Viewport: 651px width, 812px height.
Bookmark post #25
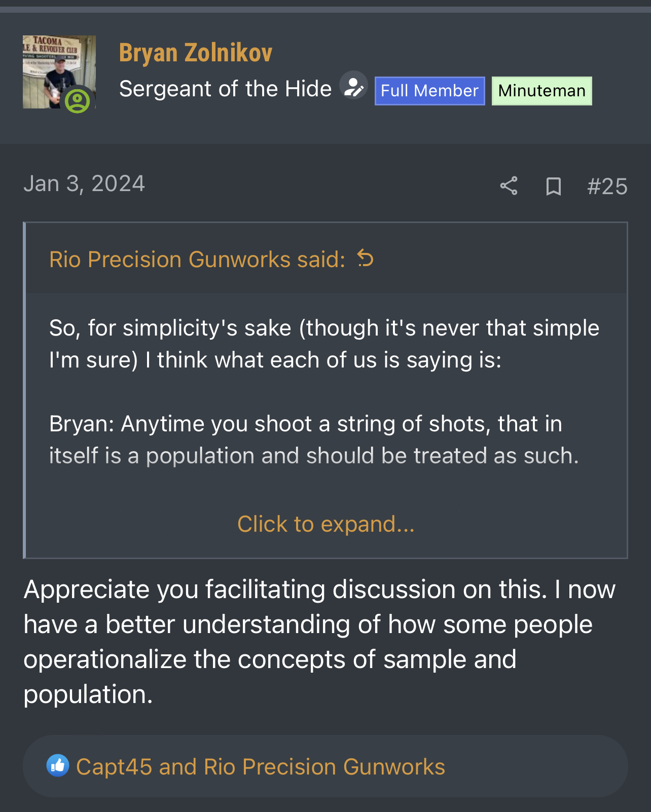553,186
